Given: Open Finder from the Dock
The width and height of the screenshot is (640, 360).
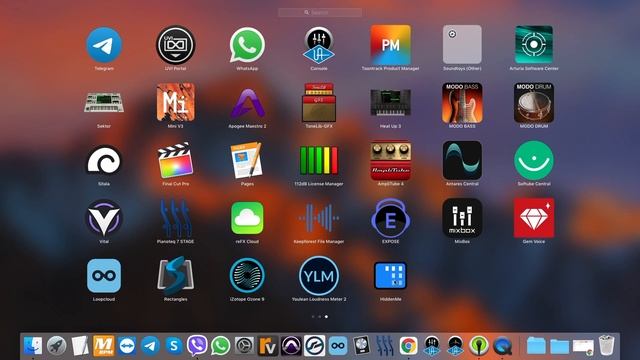Looking at the screenshot, I should tap(33, 346).
